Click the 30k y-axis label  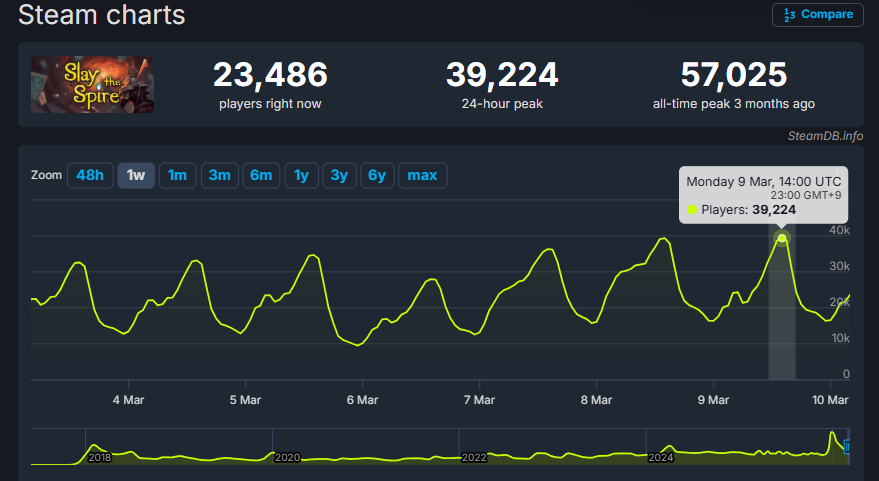pos(840,266)
